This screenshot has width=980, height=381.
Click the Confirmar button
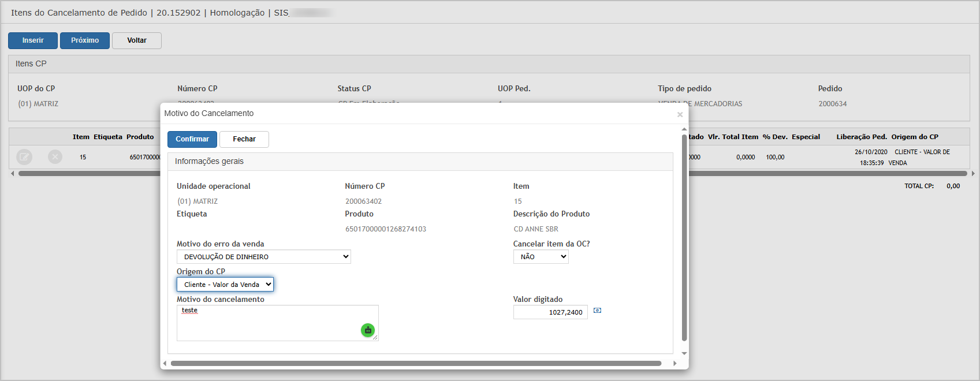[192, 139]
